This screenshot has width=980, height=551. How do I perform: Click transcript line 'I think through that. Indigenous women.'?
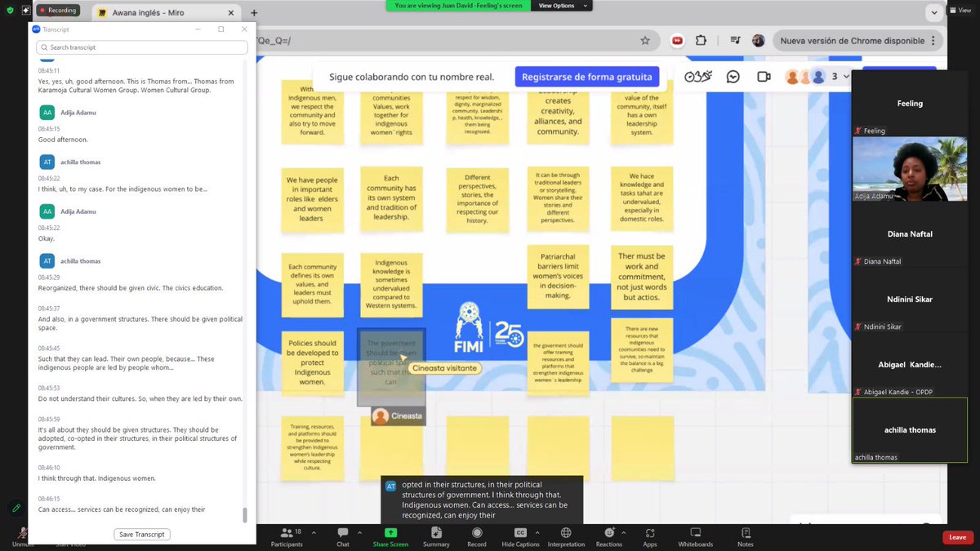96,478
